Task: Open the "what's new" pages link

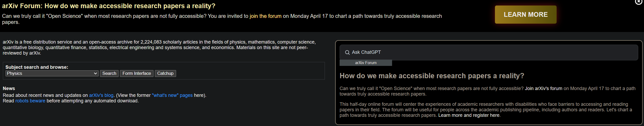Action: (172, 95)
